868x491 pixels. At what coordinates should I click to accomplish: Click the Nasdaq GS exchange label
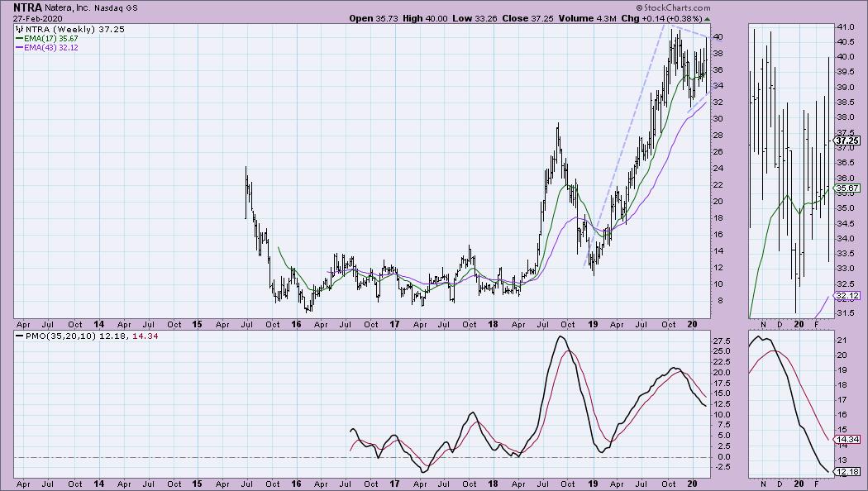click(116, 8)
